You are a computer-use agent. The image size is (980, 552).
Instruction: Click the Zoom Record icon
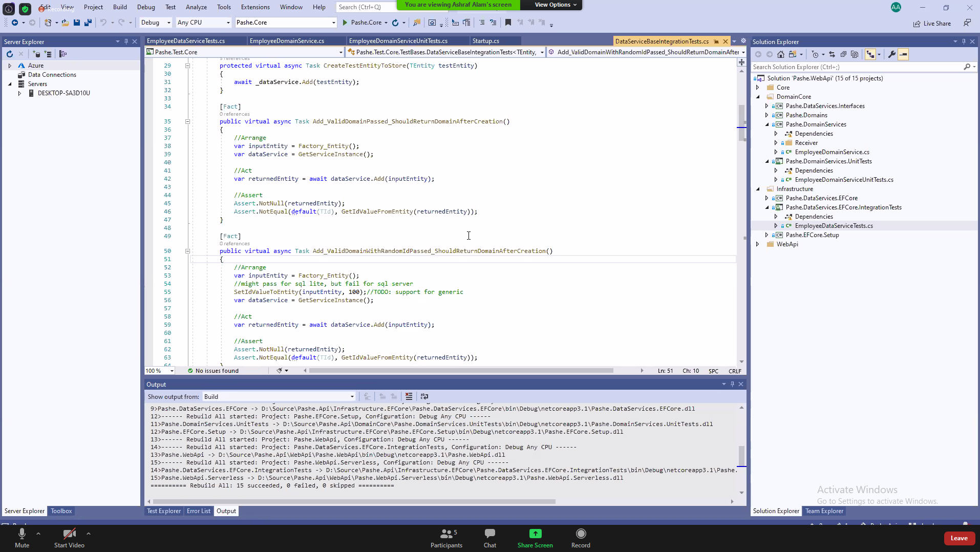581,538
